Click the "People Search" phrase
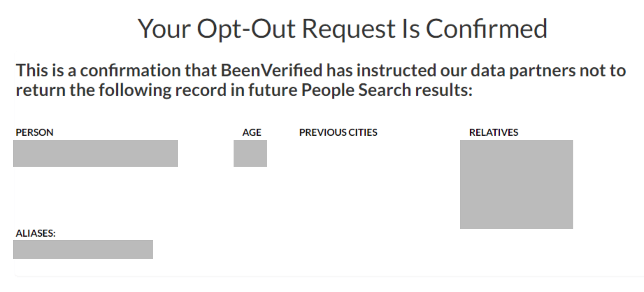644x292 pixels. click(x=356, y=90)
